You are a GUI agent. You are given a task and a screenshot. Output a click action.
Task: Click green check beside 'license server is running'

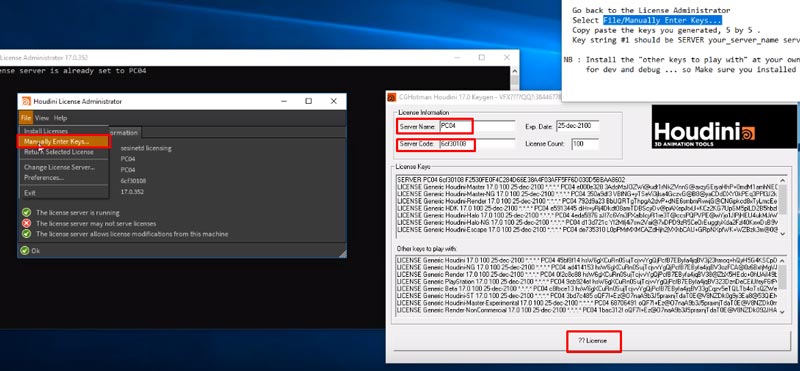click(x=26, y=213)
